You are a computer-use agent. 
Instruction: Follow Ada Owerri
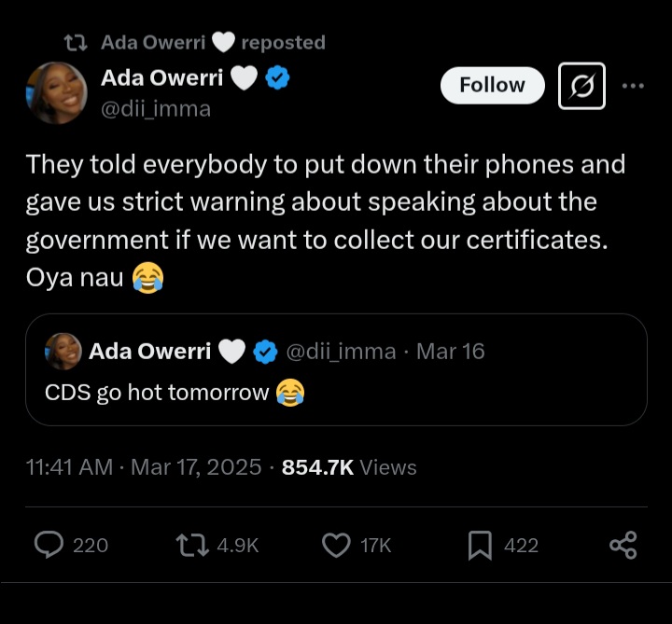click(492, 85)
